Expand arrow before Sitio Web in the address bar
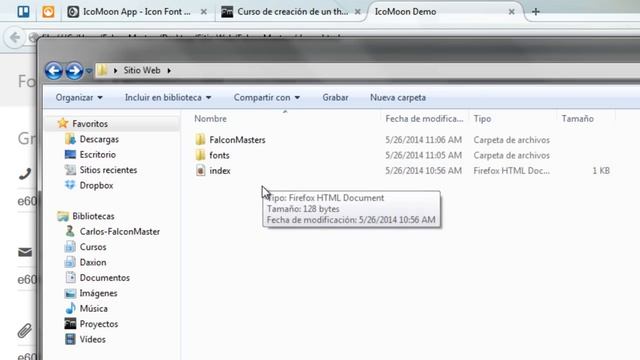Viewport: 640px width, 360px height. pos(116,71)
